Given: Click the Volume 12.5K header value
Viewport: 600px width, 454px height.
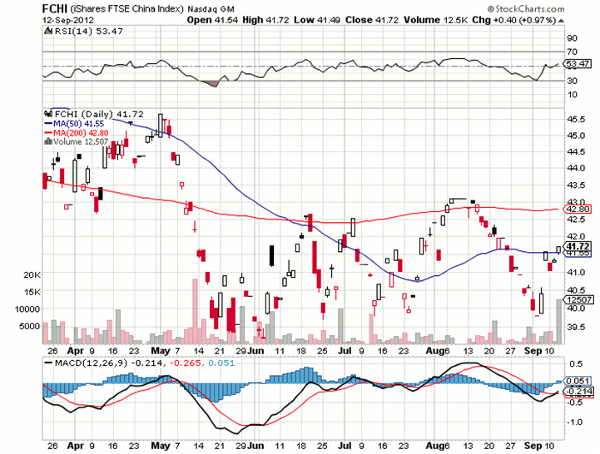Looking at the screenshot, I should coord(436,20).
